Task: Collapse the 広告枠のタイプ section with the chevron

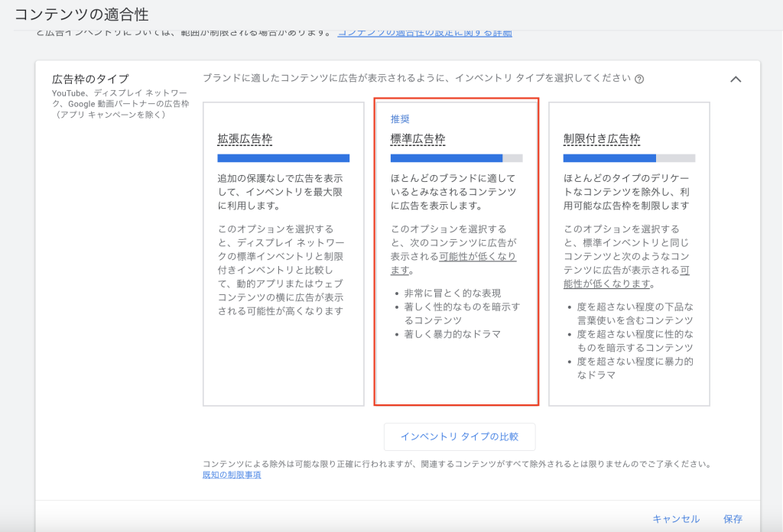Action: click(x=736, y=79)
